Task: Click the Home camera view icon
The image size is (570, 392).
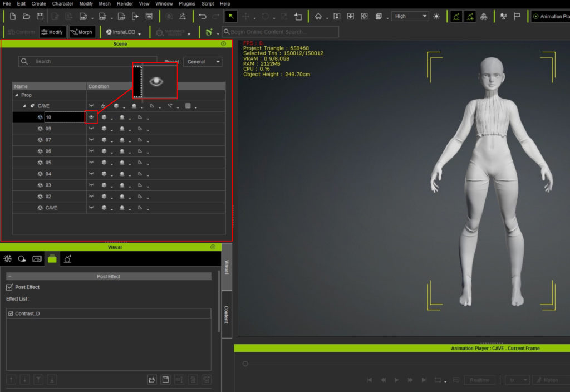Action: click(318, 17)
